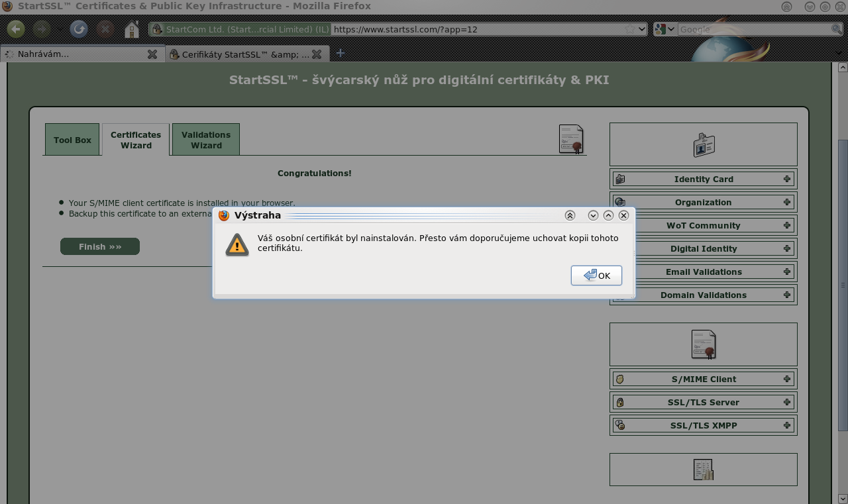Click the StartCom Ltd. site identity button
This screenshot has width=848, height=504.
[240, 29]
